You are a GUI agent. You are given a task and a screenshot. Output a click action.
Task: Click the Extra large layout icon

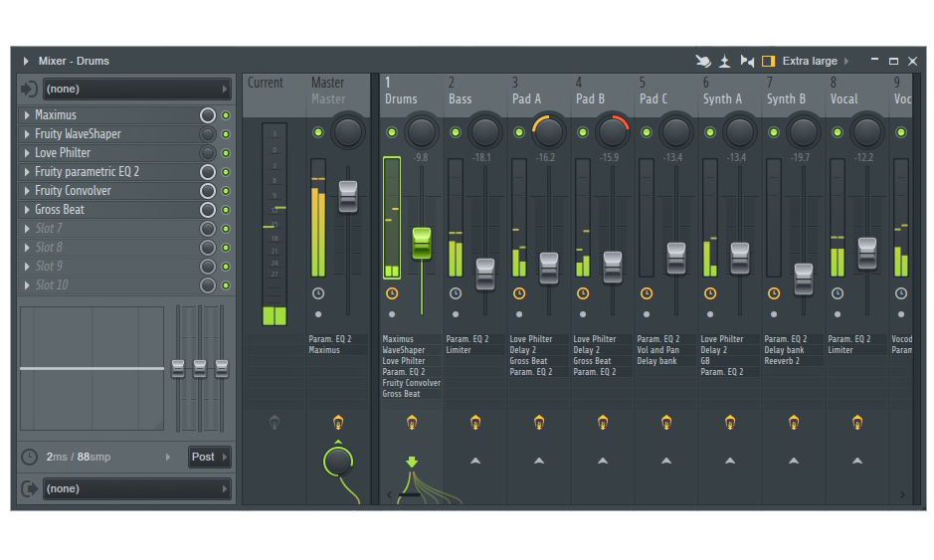click(769, 61)
